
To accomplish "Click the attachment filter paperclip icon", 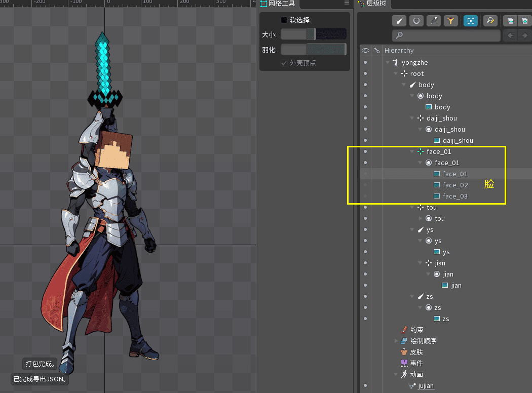I will [x=433, y=21].
